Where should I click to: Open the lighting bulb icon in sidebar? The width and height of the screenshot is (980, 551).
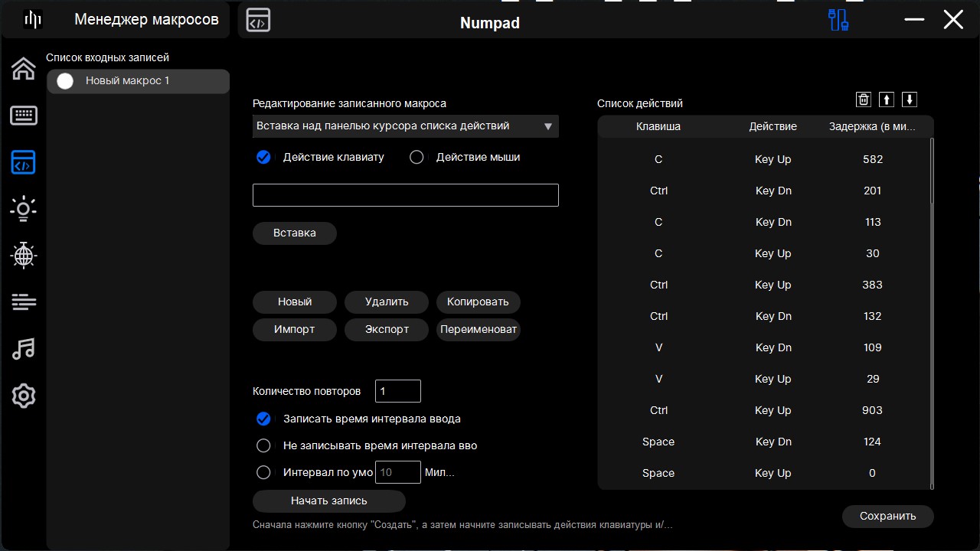coord(24,208)
